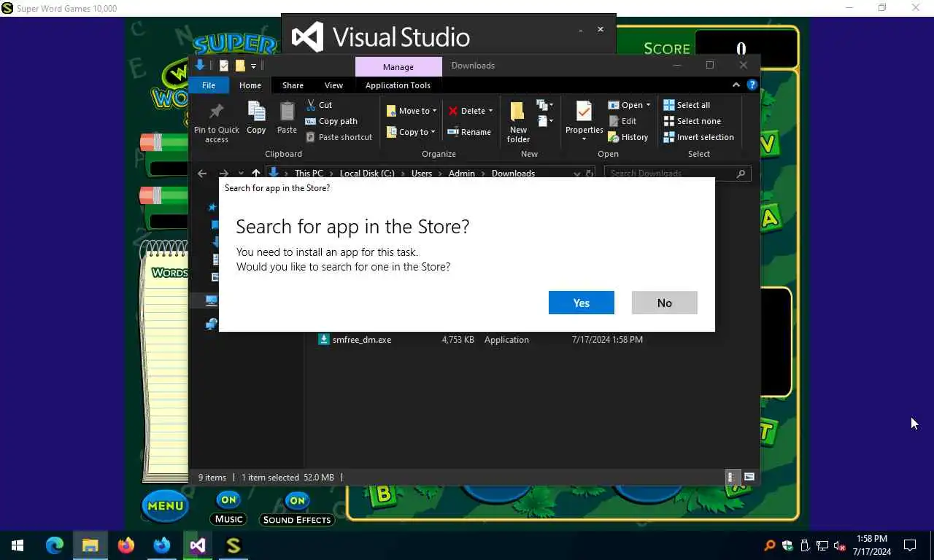Click Local Disk (C:) breadcrumb
This screenshot has width=934, height=560.
tap(367, 174)
